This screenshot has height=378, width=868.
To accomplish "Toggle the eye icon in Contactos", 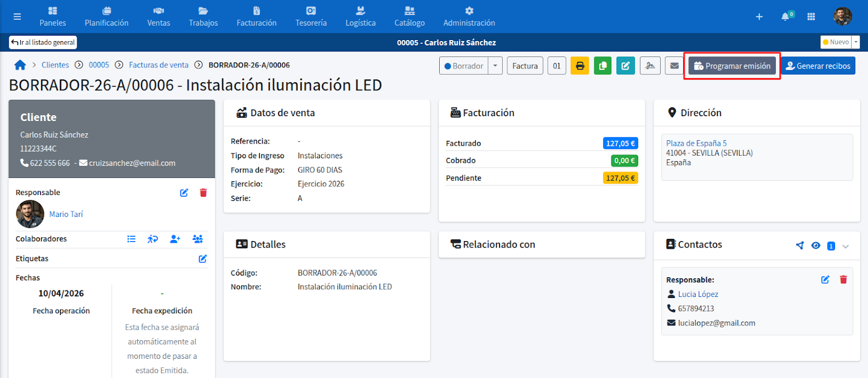I will point(816,245).
